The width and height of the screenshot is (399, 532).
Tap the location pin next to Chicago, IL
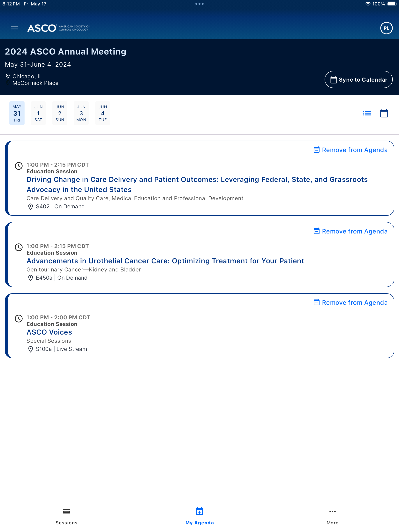[8, 76]
